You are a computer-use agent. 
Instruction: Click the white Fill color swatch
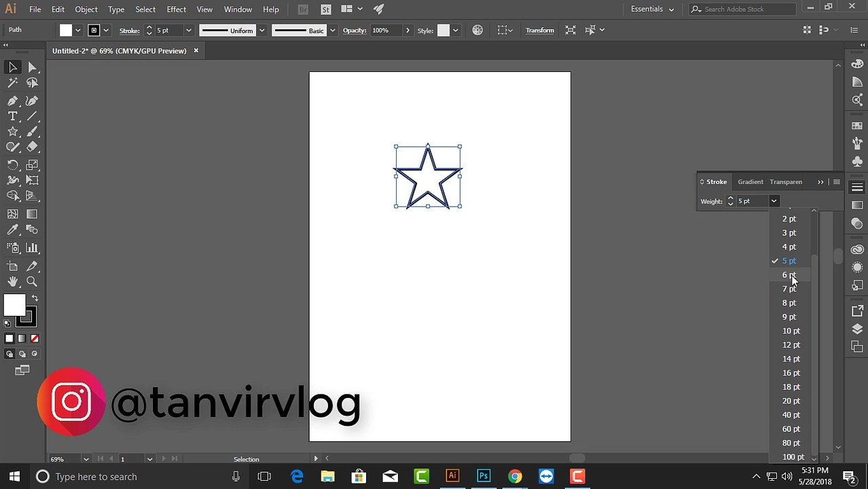coord(14,305)
